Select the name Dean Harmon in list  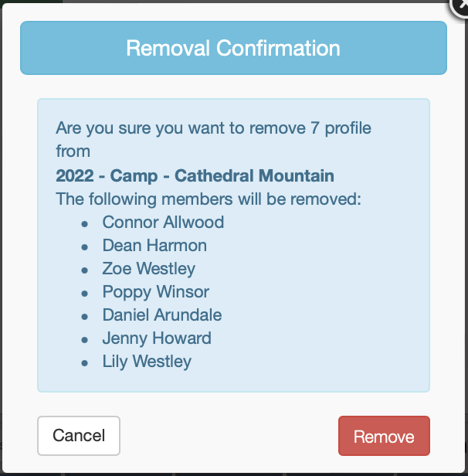click(x=154, y=246)
